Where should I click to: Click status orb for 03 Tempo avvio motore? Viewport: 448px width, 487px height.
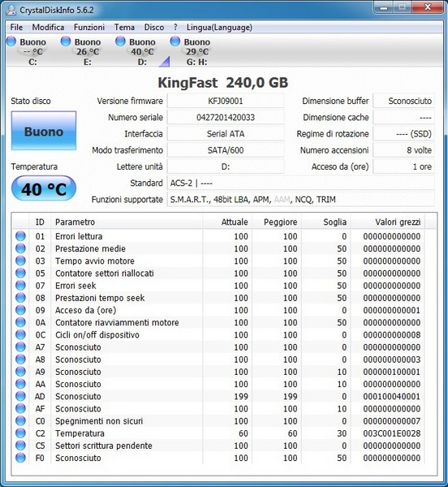(20, 261)
